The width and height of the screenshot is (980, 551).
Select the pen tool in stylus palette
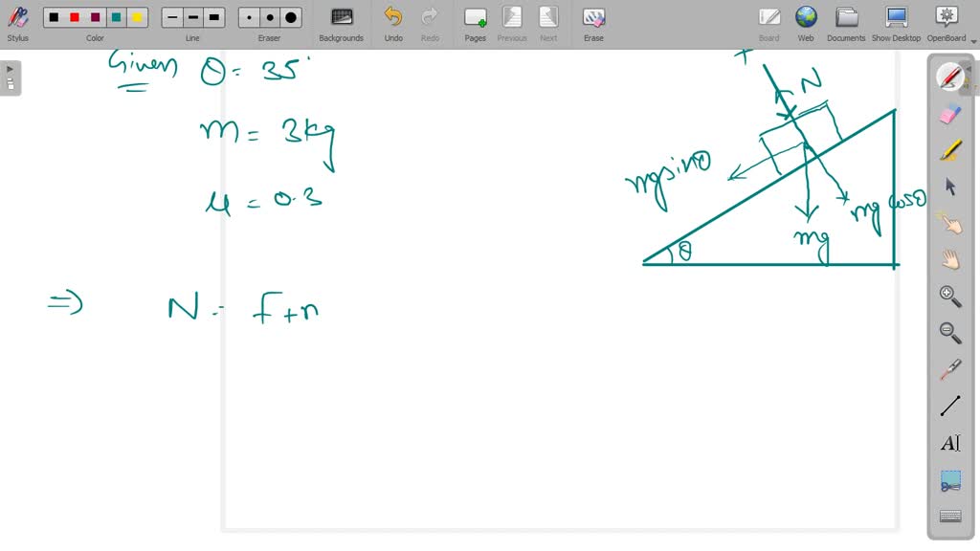(x=950, y=77)
